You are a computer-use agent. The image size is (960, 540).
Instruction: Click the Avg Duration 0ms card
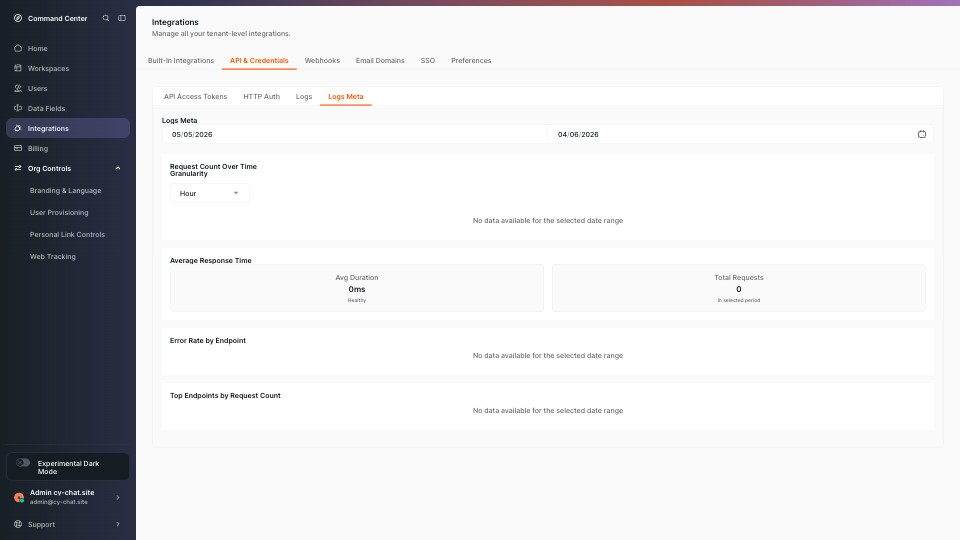[x=356, y=288]
